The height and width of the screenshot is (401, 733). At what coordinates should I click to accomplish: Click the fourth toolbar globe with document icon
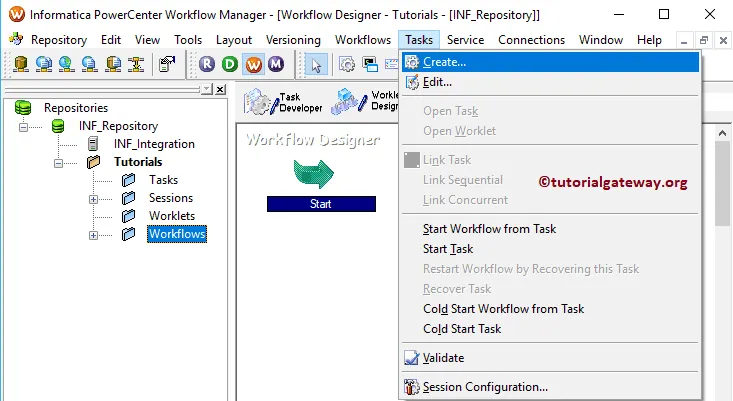(89, 64)
